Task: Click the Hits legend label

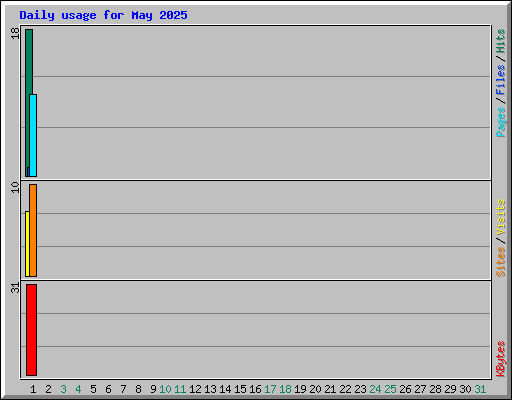Action: 500,41
